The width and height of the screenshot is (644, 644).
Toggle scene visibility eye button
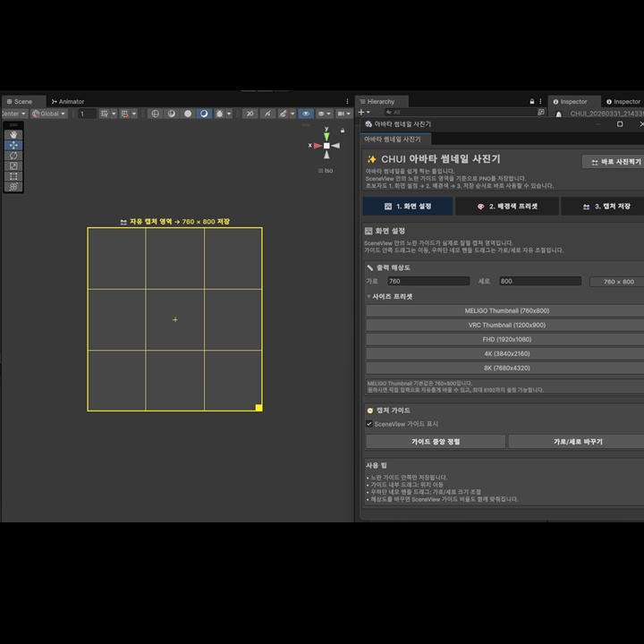[306, 114]
